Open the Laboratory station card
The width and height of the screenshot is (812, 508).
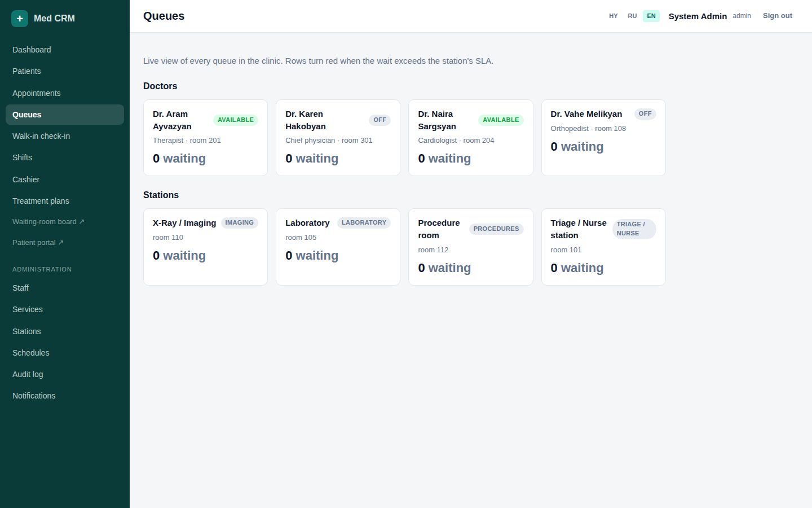[x=338, y=247]
